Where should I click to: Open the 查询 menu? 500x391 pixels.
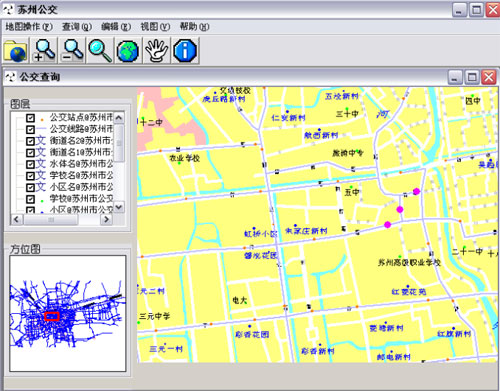coord(77,27)
